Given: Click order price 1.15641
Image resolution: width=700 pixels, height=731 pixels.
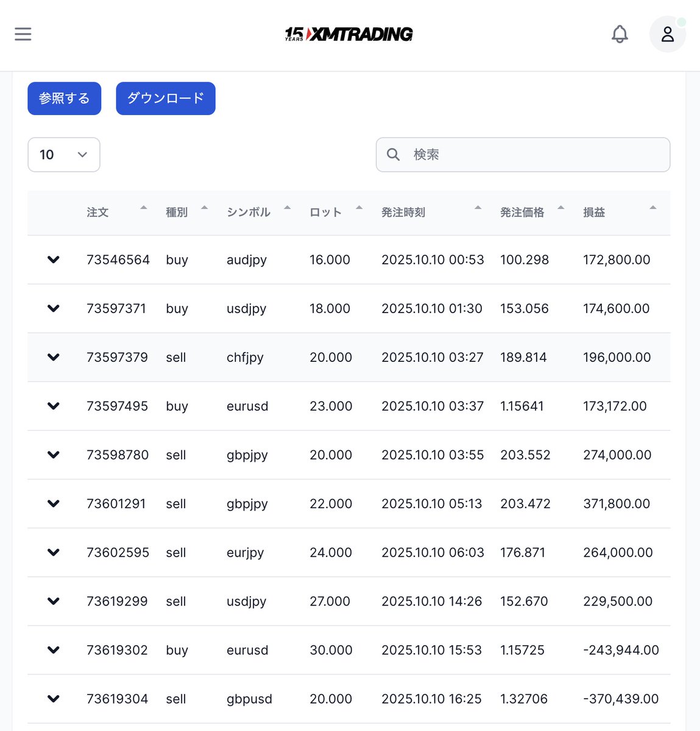Looking at the screenshot, I should click(522, 406).
